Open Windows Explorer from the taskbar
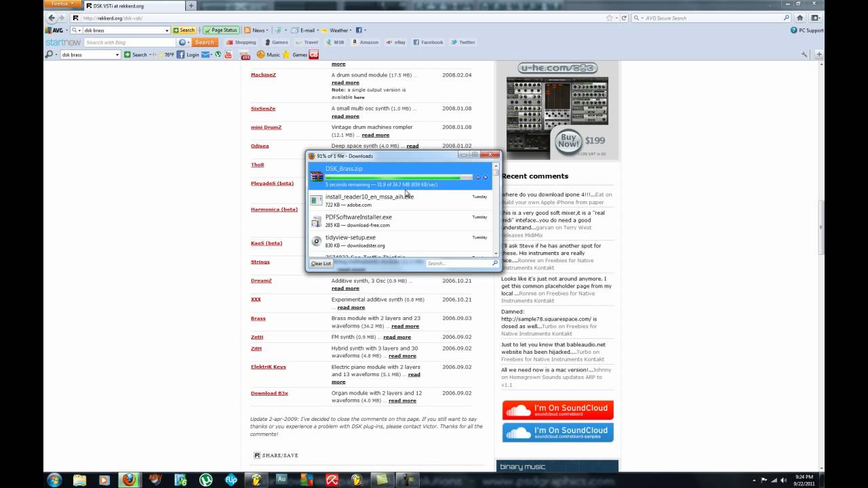Image resolution: width=868 pixels, height=488 pixels. 79,480
